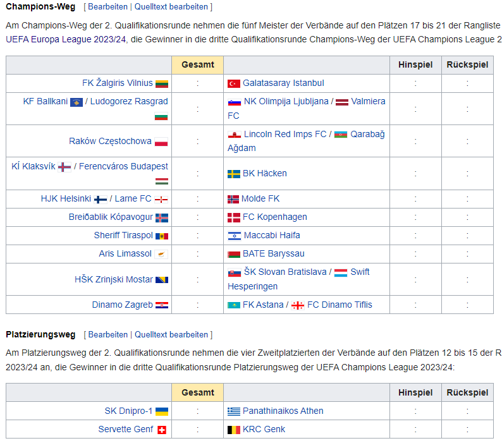The height and width of the screenshot is (448, 502).
Task: Open the HJK Helsinki link
Action: click(x=66, y=198)
